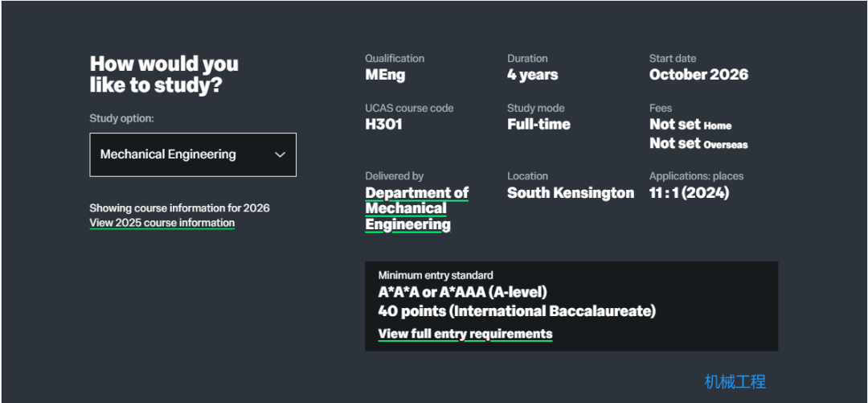This screenshot has width=868, height=403.
Task: Click the 'Delivered by' label
Action: (394, 176)
